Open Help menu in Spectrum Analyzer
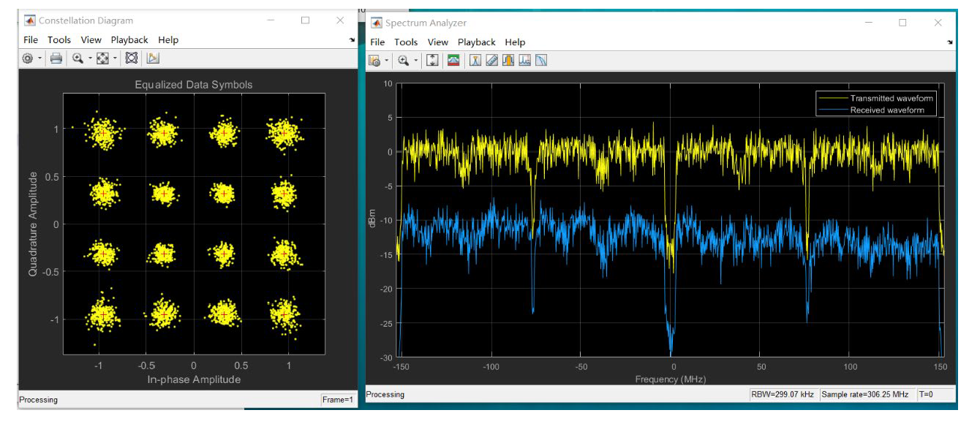 515,42
